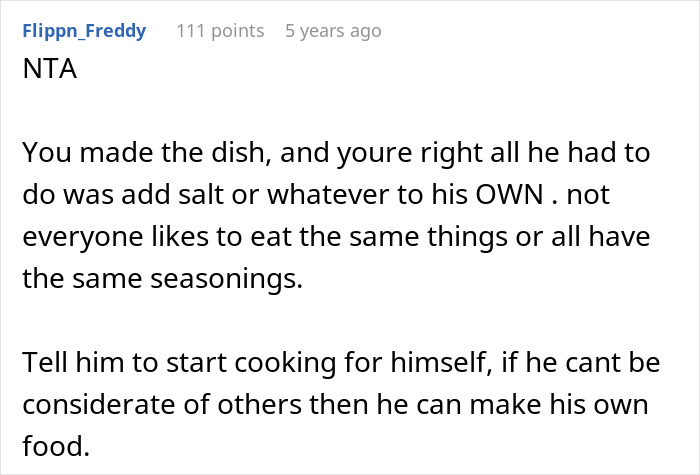Click the NTA verdict text

pos(43,74)
